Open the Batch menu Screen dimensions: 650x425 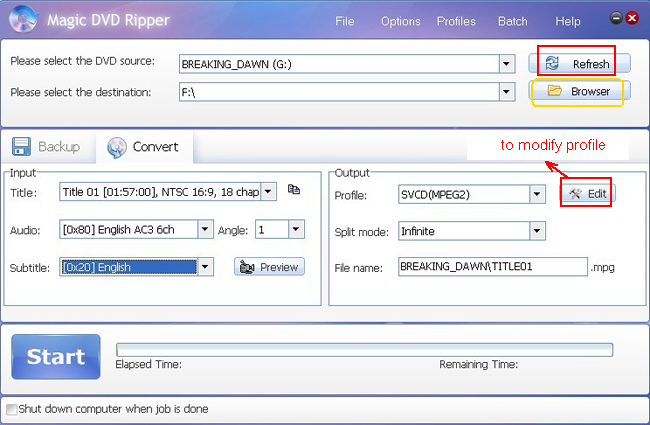click(x=512, y=21)
